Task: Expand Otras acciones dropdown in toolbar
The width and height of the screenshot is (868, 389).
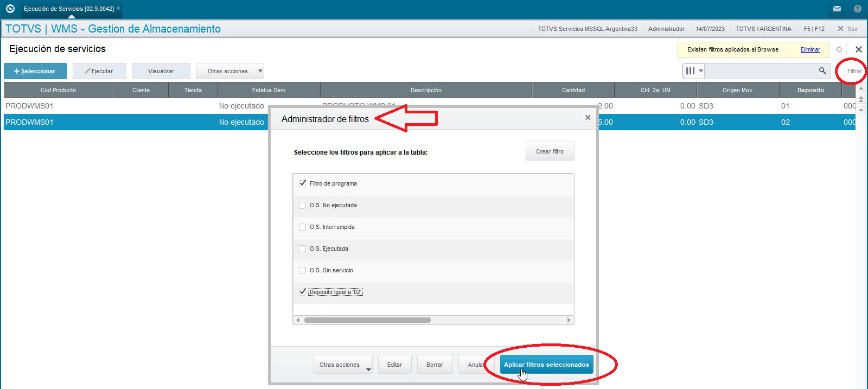Action: 230,71
